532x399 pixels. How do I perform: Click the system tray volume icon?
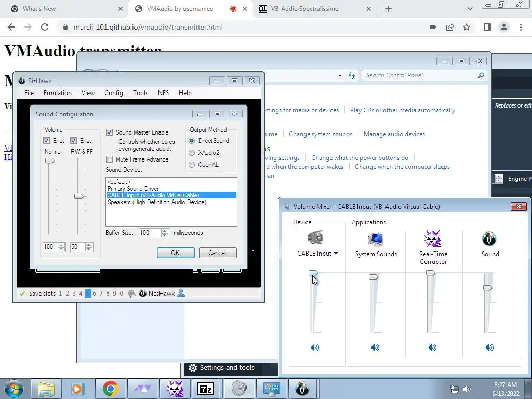(467, 389)
